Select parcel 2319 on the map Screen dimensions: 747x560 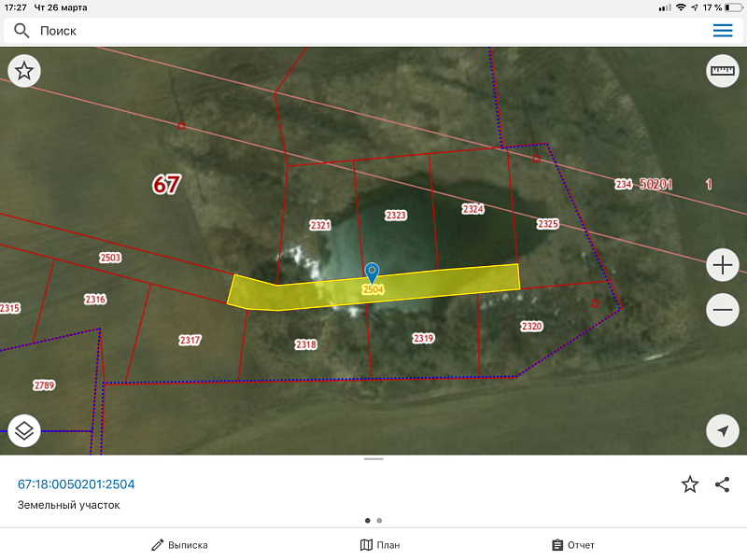click(423, 339)
